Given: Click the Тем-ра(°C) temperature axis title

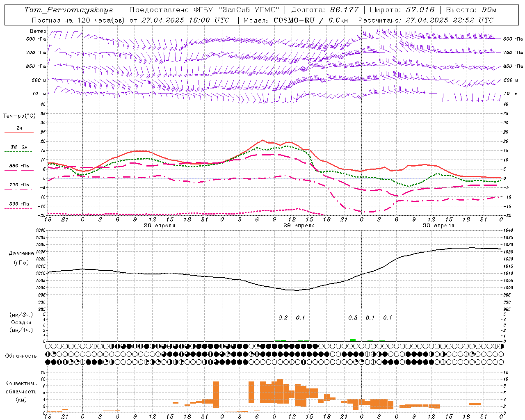Looking at the screenshot, I should [x=19, y=116].
